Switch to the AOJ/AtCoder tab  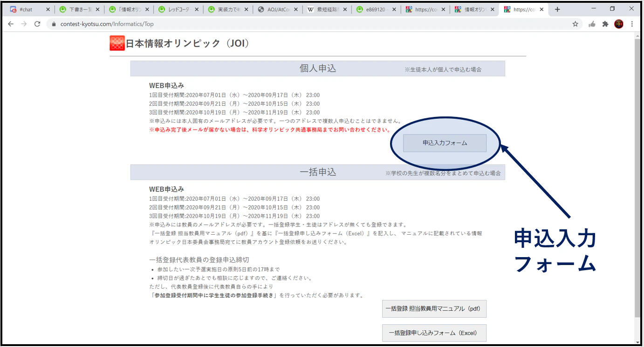[278, 9]
